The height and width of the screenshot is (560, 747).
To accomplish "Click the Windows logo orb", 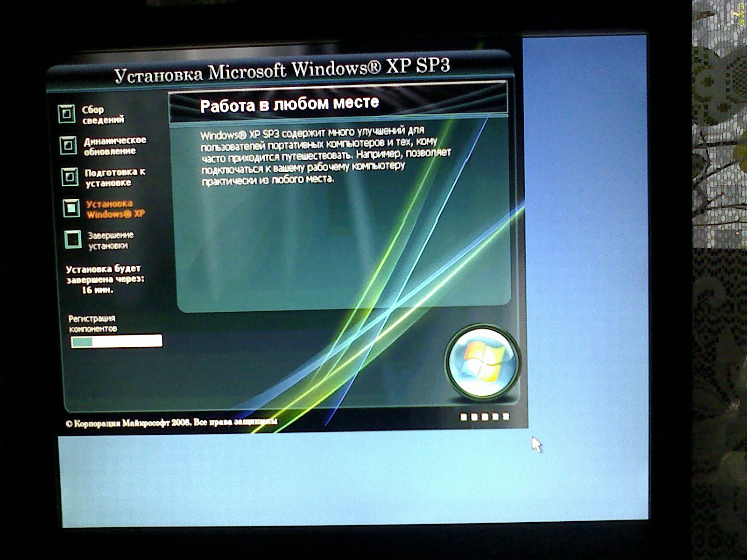I will coord(482,363).
